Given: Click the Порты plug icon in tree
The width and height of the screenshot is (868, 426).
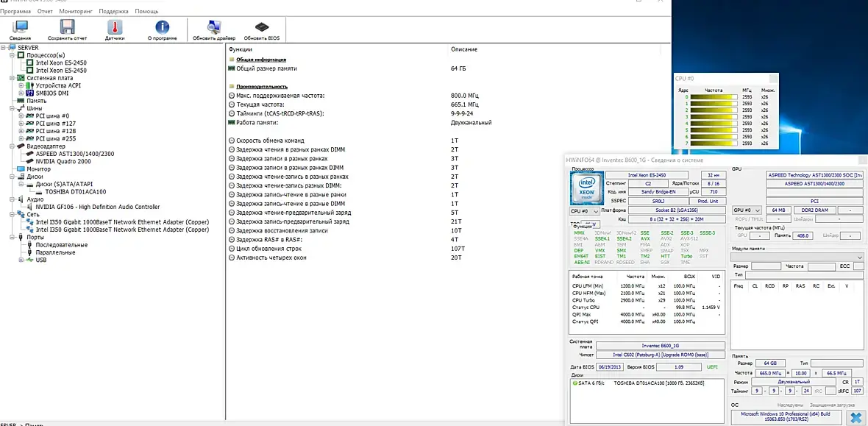Looking at the screenshot, I should click(21, 237).
